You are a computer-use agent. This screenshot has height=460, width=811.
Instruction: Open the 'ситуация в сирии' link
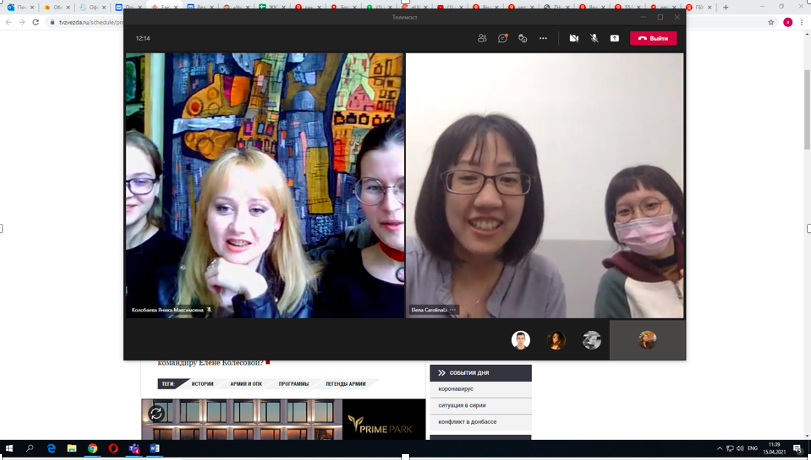(x=462, y=405)
